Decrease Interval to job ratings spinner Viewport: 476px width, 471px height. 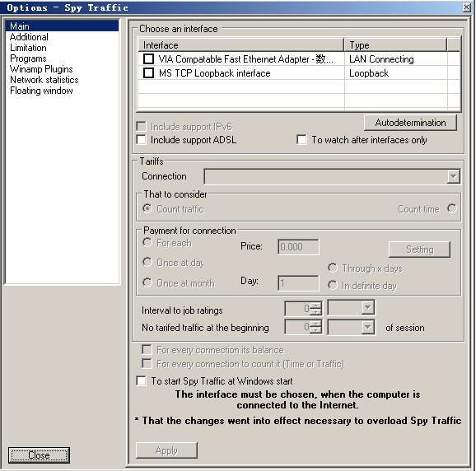[316, 312]
